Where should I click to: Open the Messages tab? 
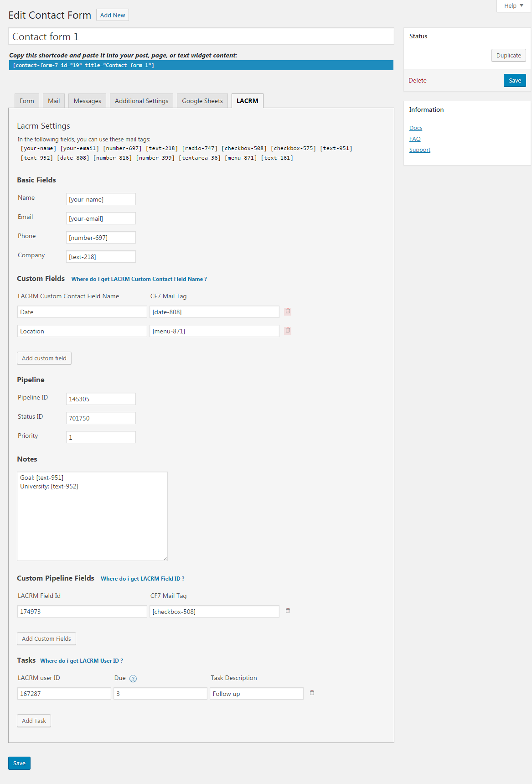click(x=88, y=101)
